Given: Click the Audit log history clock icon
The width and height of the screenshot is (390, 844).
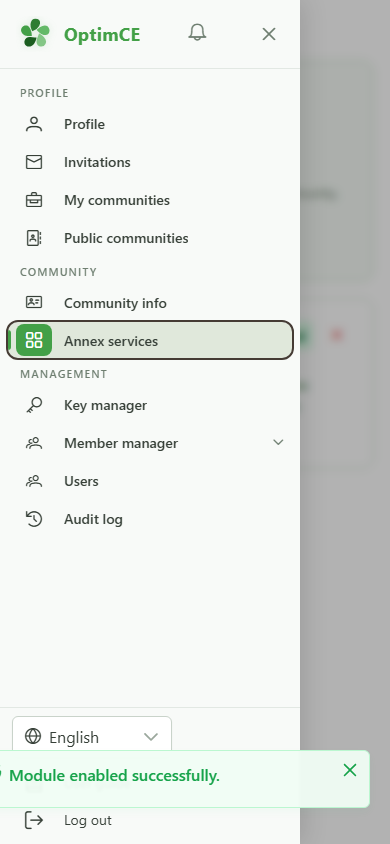Looking at the screenshot, I should click(34, 519).
